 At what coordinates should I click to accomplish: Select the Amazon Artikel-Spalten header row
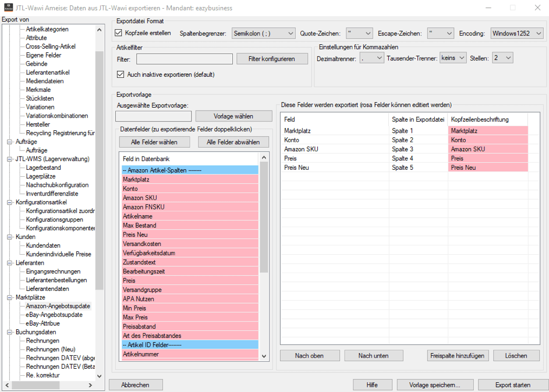tap(190, 170)
